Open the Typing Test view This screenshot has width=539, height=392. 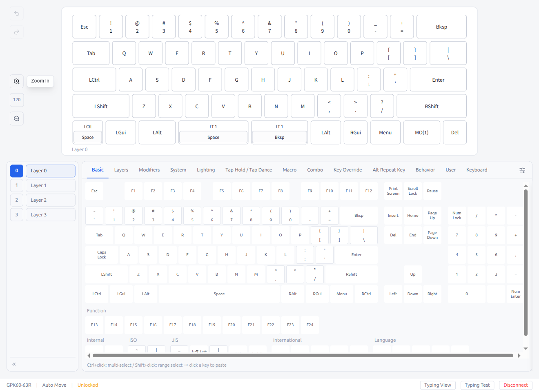click(477, 385)
